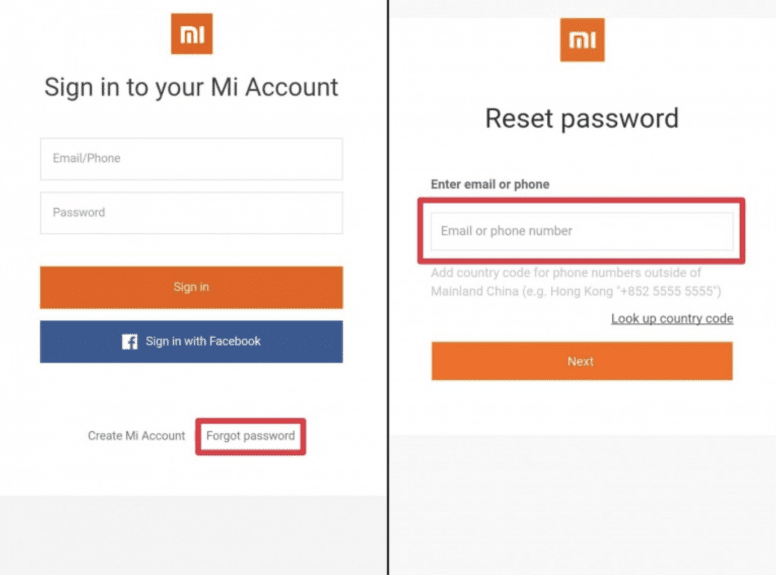Click the Sign in to your Mi Account heading
Screen dimensions: 776x575
click(x=191, y=87)
